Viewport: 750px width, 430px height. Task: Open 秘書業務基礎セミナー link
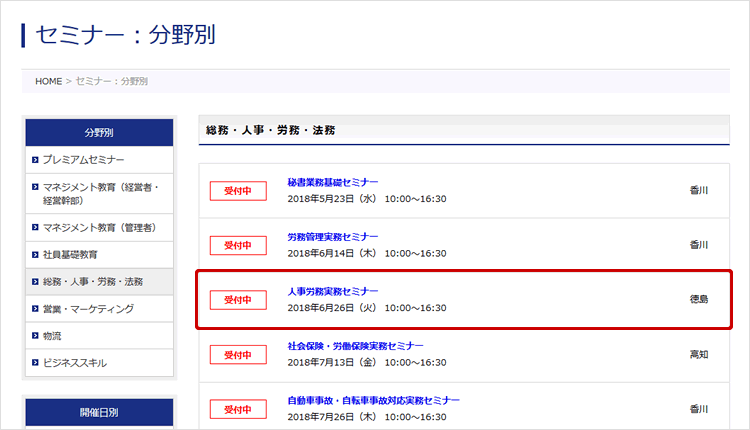pyautogui.click(x=332, y=182)
